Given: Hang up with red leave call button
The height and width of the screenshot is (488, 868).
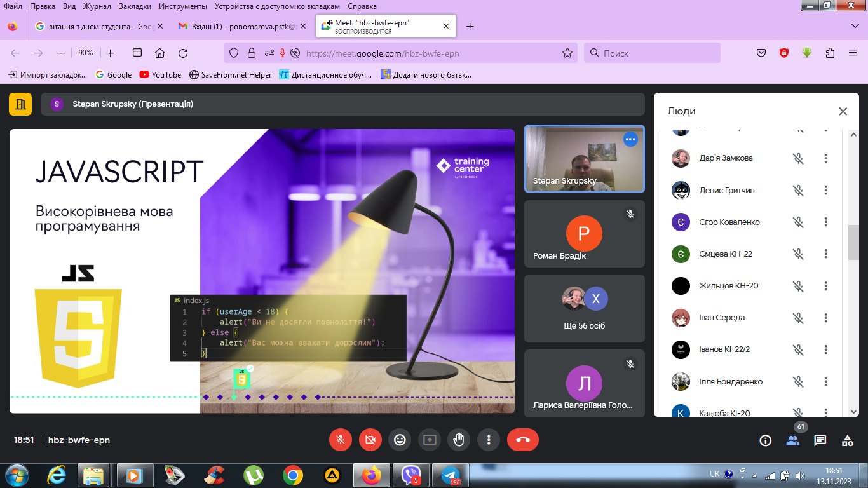Looking at the screenshot, I should pyautogui.click(x=522, y=440).
